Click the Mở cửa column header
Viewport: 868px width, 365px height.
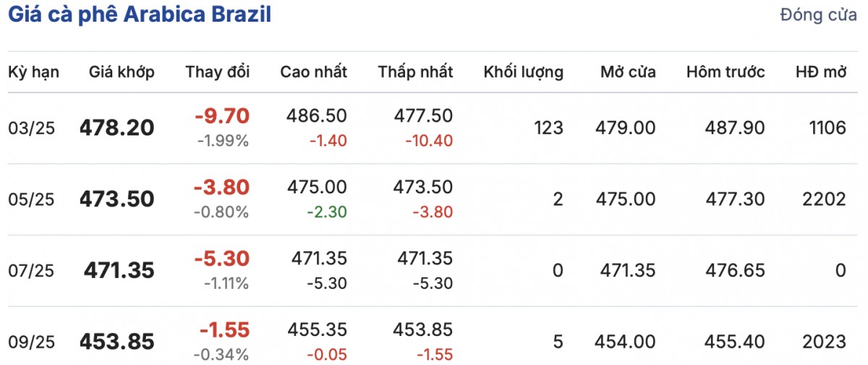(628, 72)
